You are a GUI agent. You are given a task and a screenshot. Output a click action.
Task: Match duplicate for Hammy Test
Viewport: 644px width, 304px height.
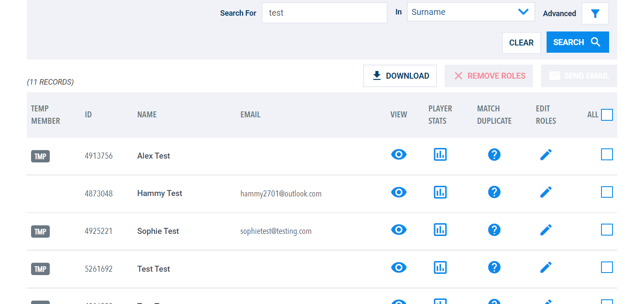pyautogui.click(x=494, y=192)
